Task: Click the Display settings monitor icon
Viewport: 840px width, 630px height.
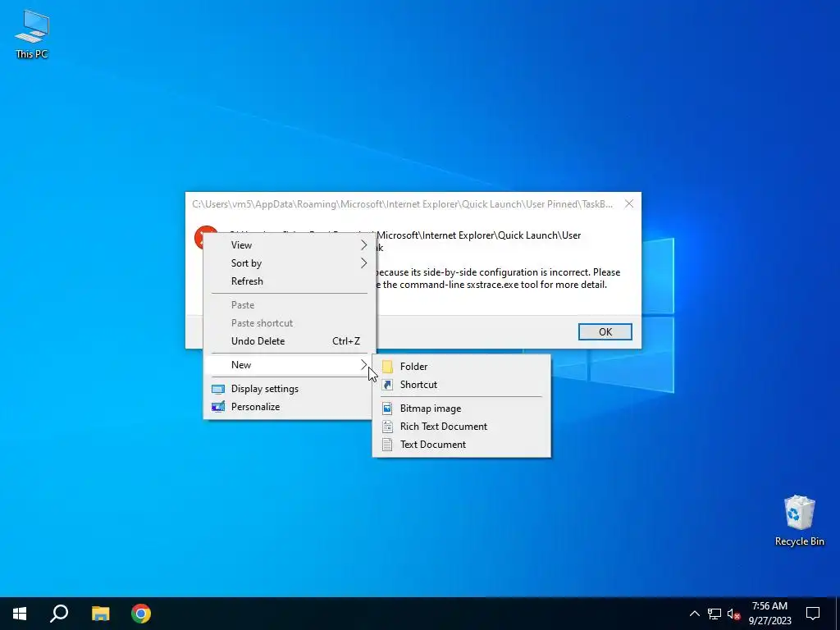Action: coord(218,389)
